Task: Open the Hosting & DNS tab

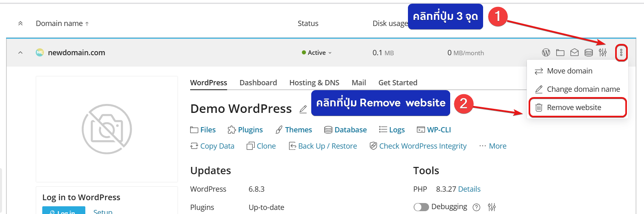Action: coord(314,82)
